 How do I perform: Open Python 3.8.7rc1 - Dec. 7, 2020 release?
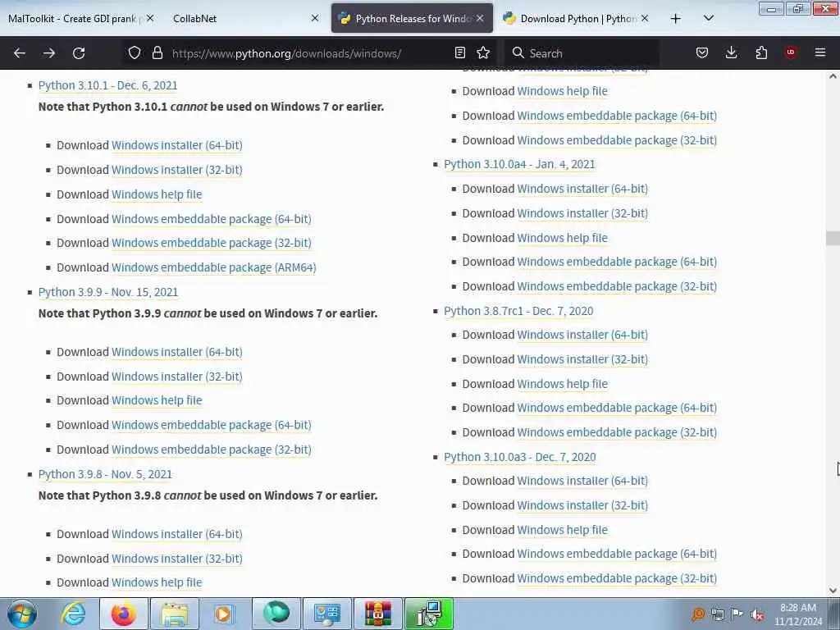(518, 311)
